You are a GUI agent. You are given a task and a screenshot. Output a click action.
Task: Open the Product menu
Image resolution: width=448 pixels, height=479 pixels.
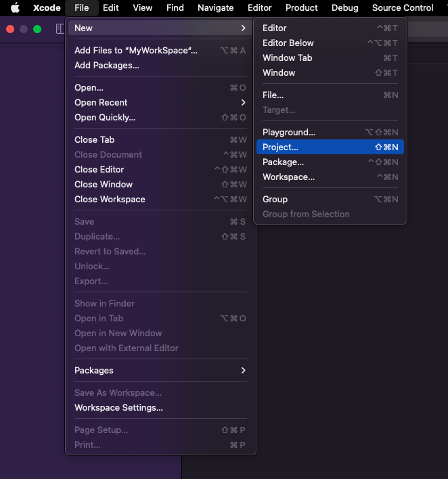pos(302,7)
